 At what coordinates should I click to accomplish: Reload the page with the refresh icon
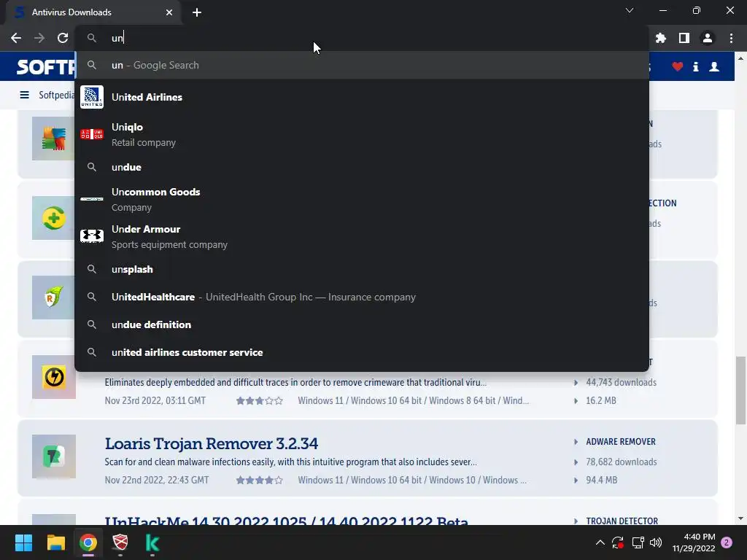(x=63, y=38)
